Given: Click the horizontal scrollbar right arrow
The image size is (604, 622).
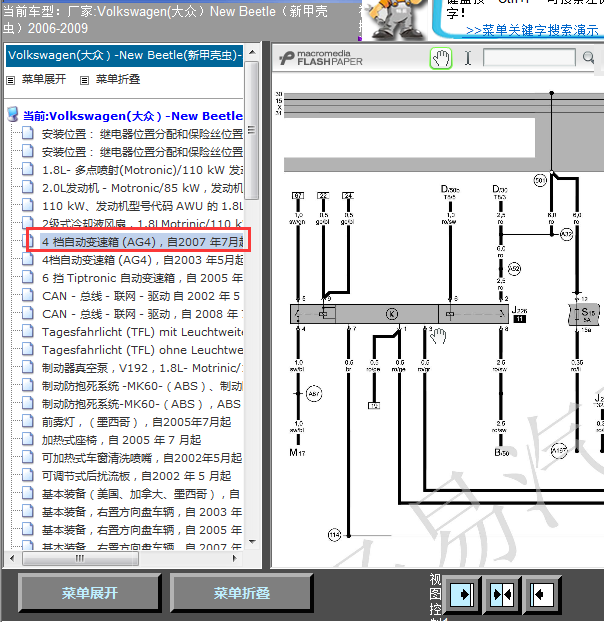Looking at the screenshot, I should point(234,558).
